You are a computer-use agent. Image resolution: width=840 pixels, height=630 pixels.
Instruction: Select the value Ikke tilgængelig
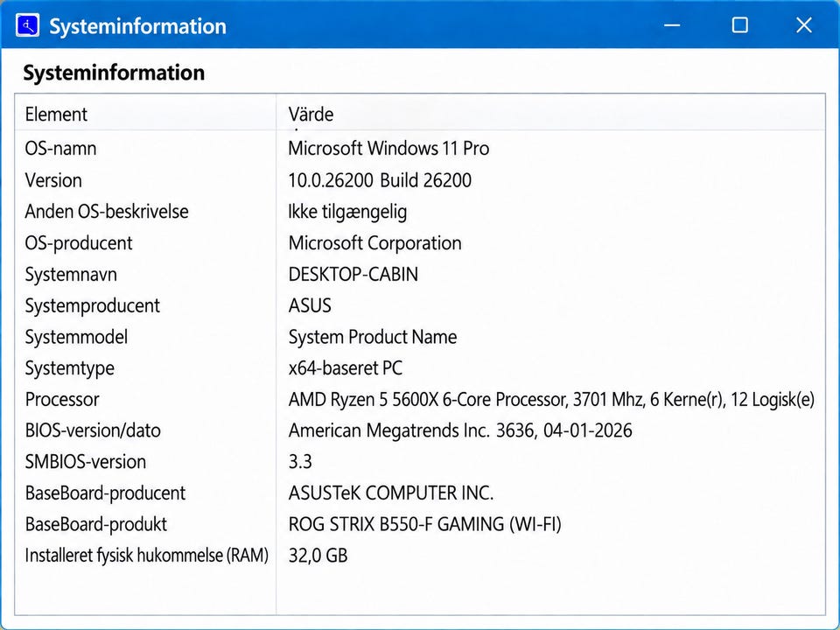pyautogui.click(x=347, y=212)
